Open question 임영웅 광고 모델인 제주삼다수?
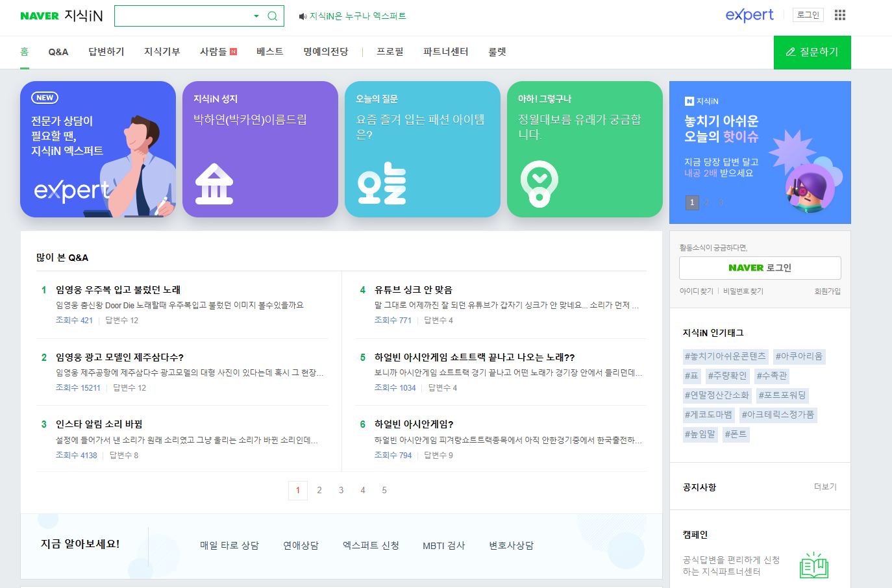Viewport: 892px width, 588px height. click(119, 357)
